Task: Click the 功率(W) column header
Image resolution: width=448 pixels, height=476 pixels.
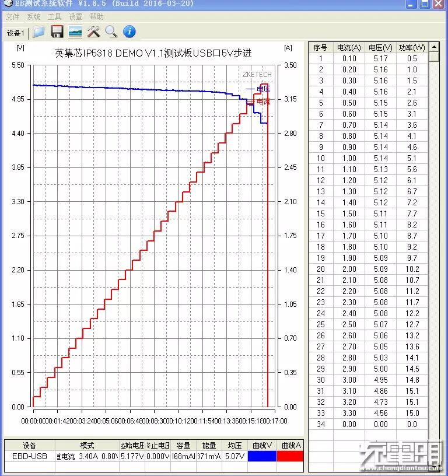Action: pos(412,48)
